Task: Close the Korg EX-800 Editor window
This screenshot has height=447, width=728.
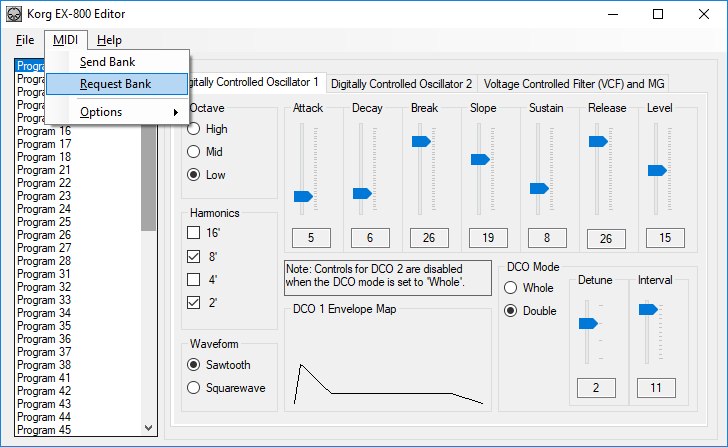Action: (704, 14)
